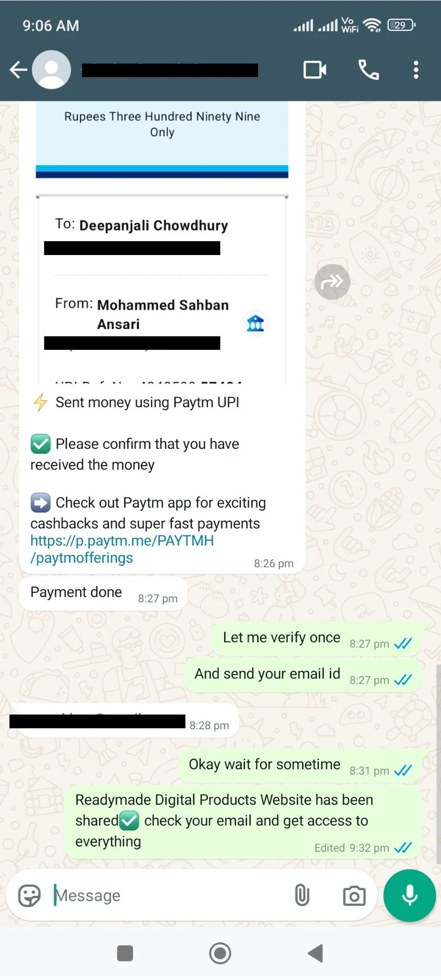The image size is (441, 980).
Task: Tap the green microphone button
Action: (409, 895)
